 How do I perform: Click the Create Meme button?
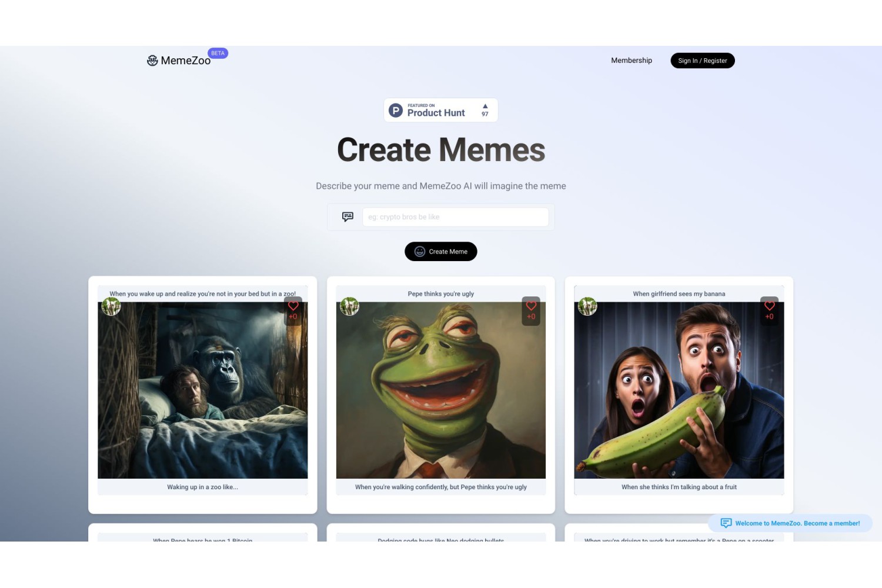(441, 252)
